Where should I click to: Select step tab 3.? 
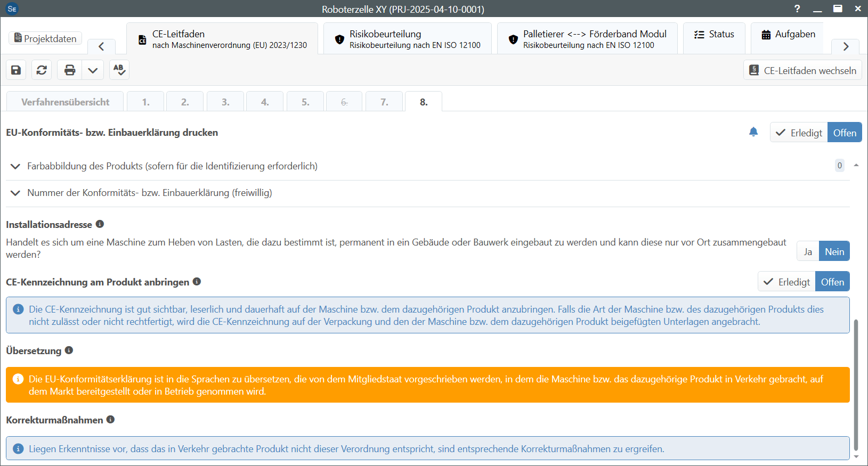click(x=225, y=102)
